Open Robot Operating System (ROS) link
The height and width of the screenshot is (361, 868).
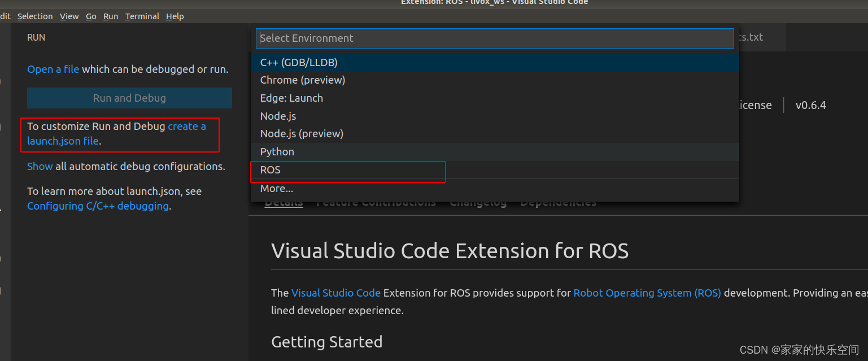647,293
